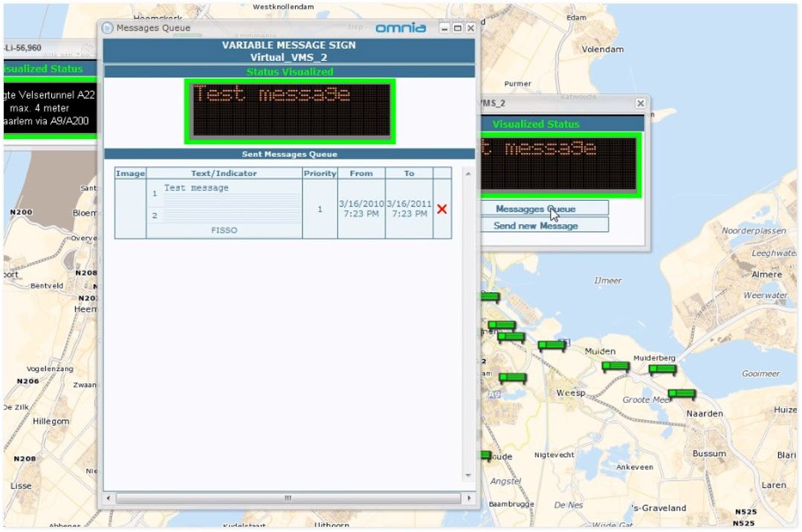Select the VMS sign icon above Naarden
Image resolution: width=802 pixels, height=532 pixels.
(682, 394)
